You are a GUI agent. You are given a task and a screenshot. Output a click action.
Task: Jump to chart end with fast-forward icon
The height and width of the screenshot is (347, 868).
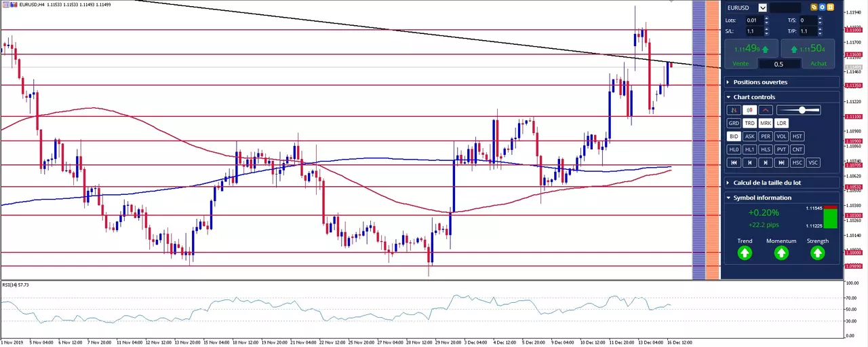pos(782,162)
